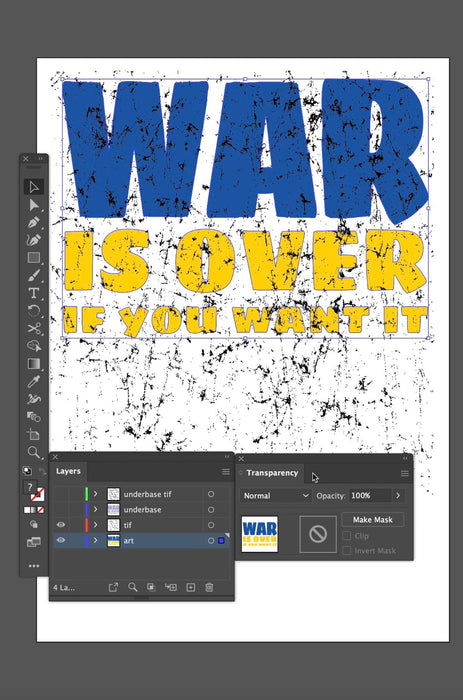
Task: Toggle lock on the tif layer
Action: [x=75, y=525]
